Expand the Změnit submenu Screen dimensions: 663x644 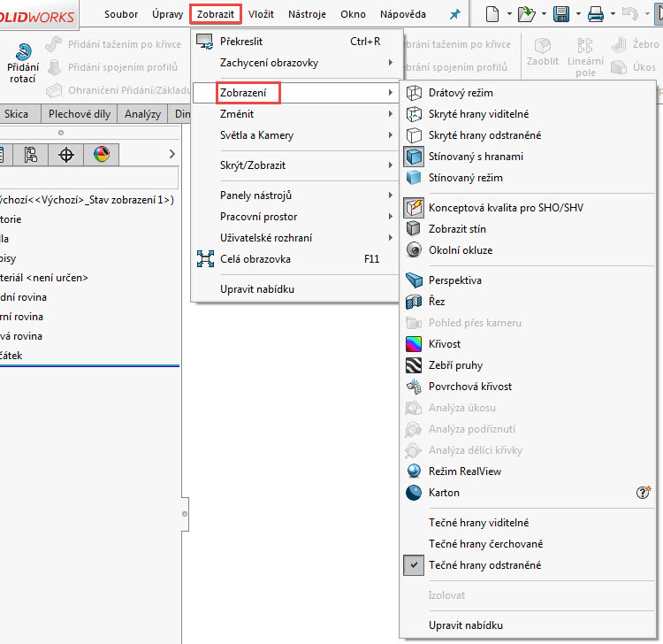[x=295, y=114]
